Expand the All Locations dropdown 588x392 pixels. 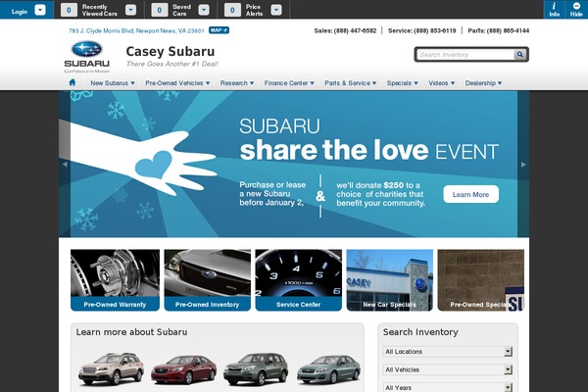[x=448, y=352]
